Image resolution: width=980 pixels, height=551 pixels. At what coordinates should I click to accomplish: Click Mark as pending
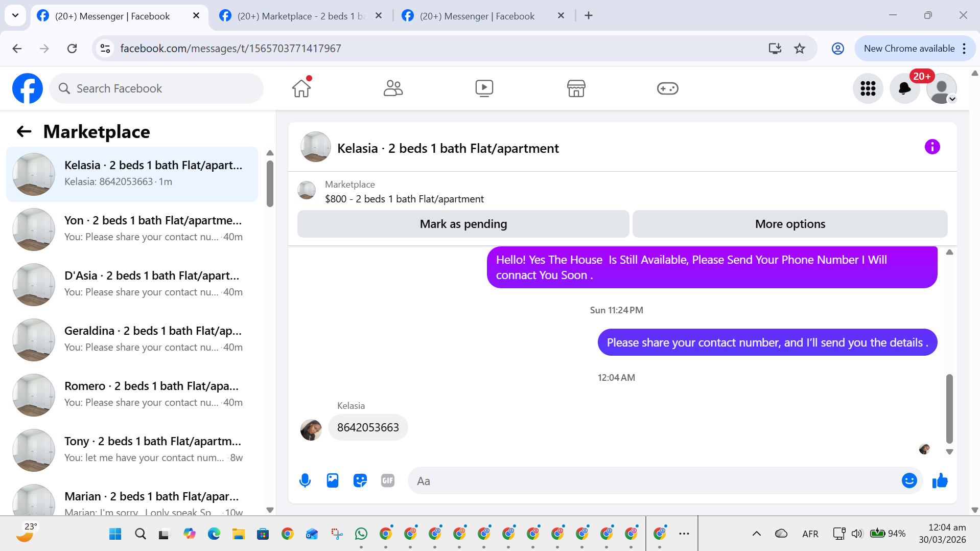(463, 224)
